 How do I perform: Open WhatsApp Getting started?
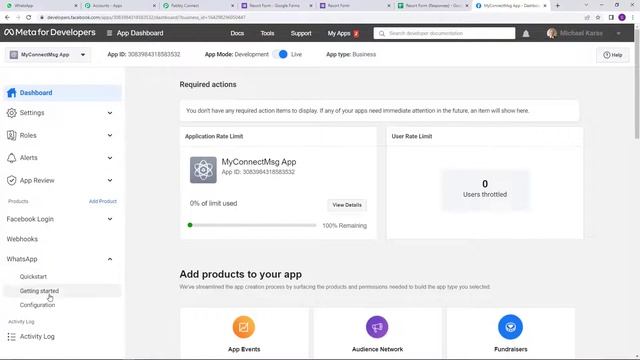pos(39,291)
